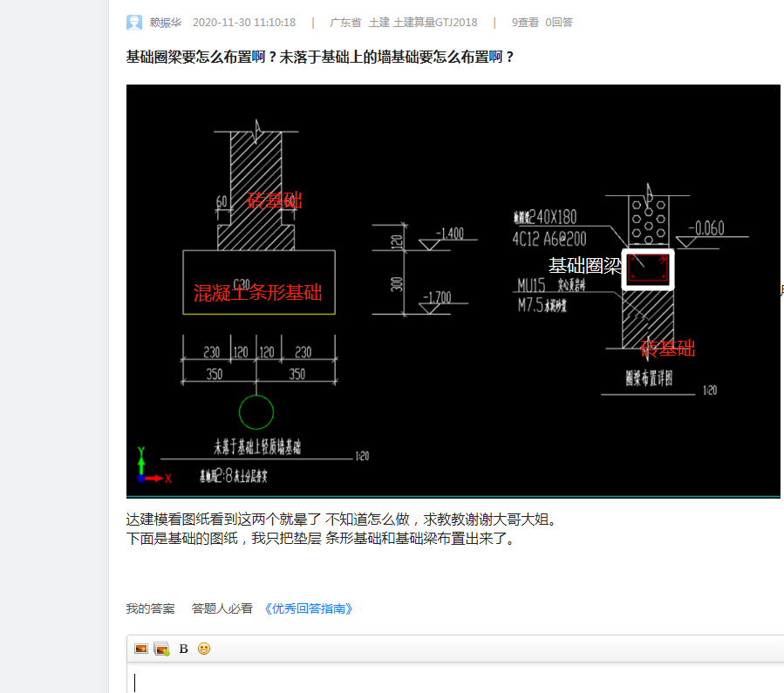The width and height of the screenshot is (784, 693).
Task: Click the asker's avatar icon
Action: pos(134,23)
